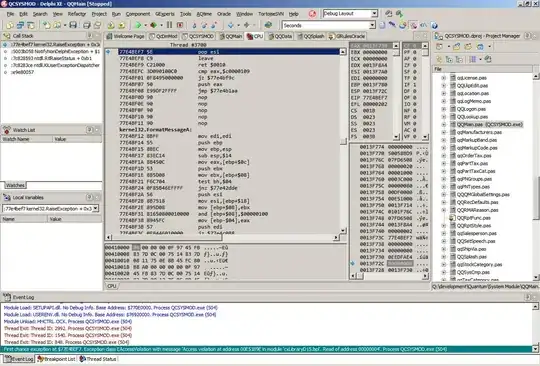
Task: Click the Run Without Debugging toolbar icon
Action: [x=154, y=25]
